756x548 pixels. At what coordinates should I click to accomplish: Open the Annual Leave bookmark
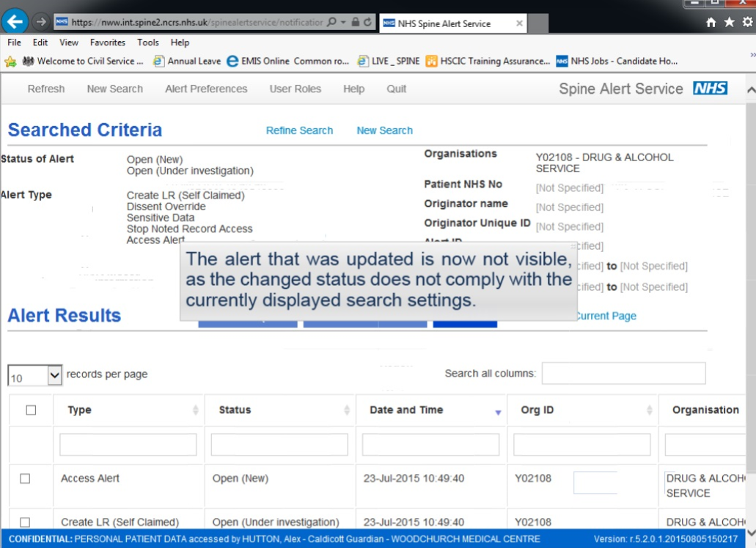tap(187, 61)
